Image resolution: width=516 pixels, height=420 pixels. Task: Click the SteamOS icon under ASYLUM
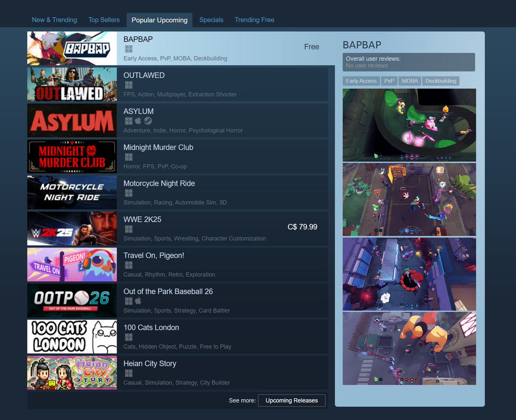(x=148, y=121)
